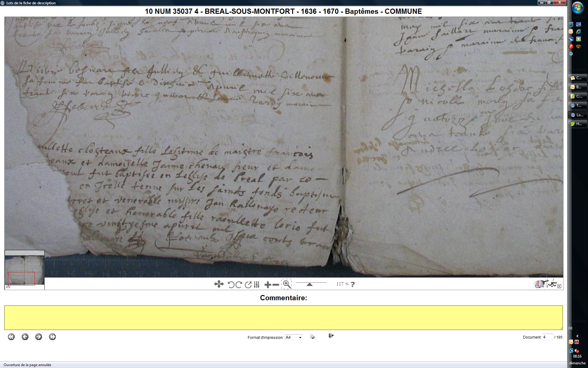Screen dimensions: 588x368
Task: Activate the magnifier zoom-area tool
Action: point(287,284)
